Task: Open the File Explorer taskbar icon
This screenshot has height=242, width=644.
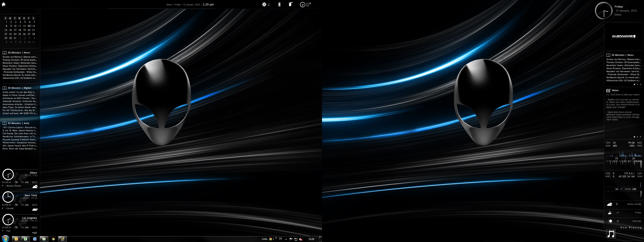Action: point(44,239)
